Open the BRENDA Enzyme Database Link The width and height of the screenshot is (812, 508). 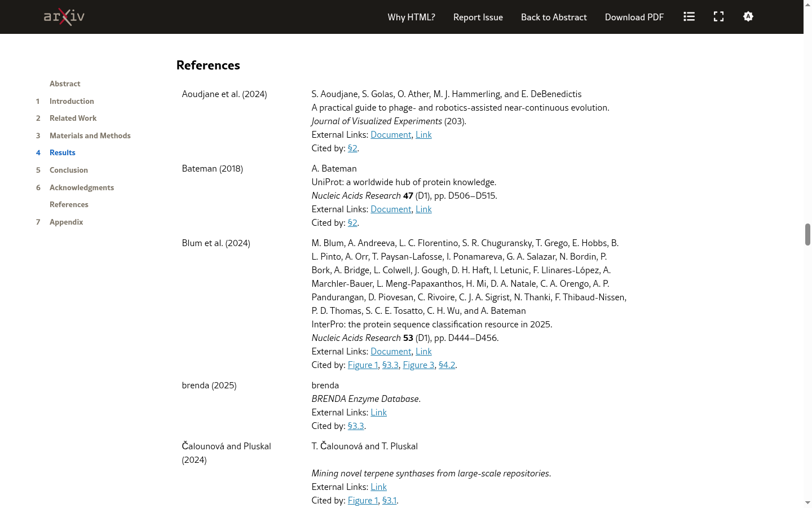(378, 412)
